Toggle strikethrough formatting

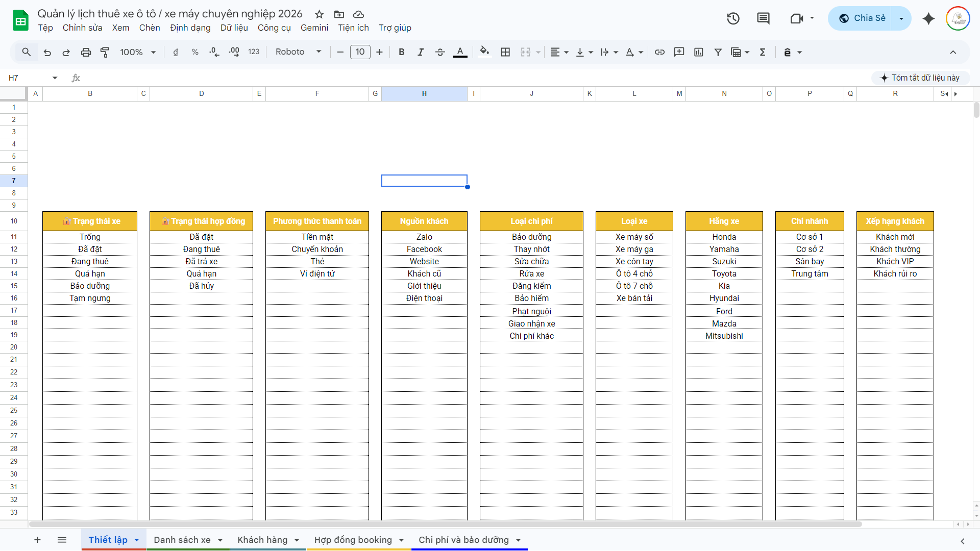(x=440, y=52)
